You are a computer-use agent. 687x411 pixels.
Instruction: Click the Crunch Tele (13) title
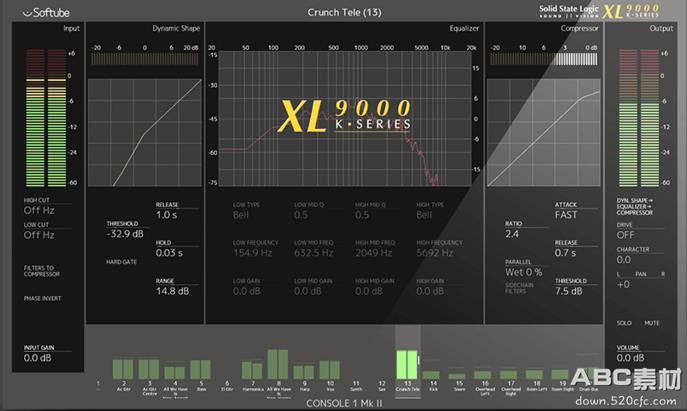click(x=344, y=12)
